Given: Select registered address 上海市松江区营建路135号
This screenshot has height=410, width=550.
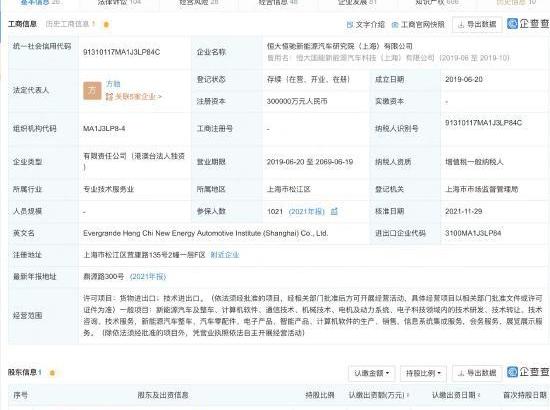Looking at the screenshot, I should tap(144, 255).
